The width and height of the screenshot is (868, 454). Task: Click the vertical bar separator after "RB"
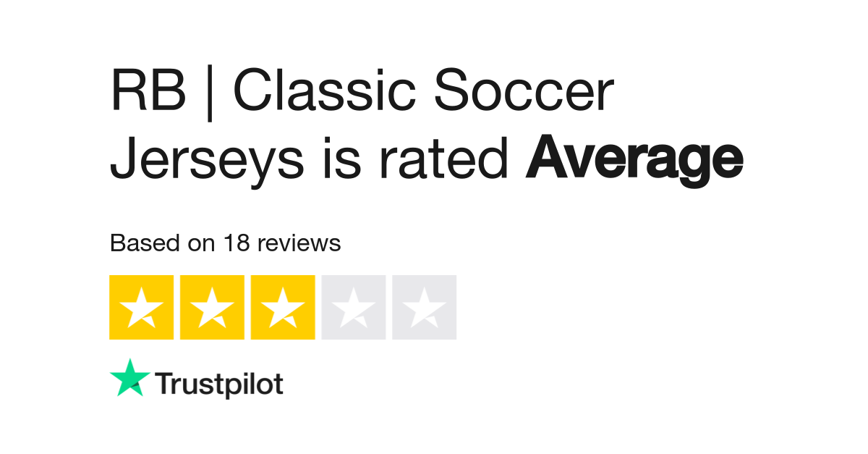pos(210,94)
